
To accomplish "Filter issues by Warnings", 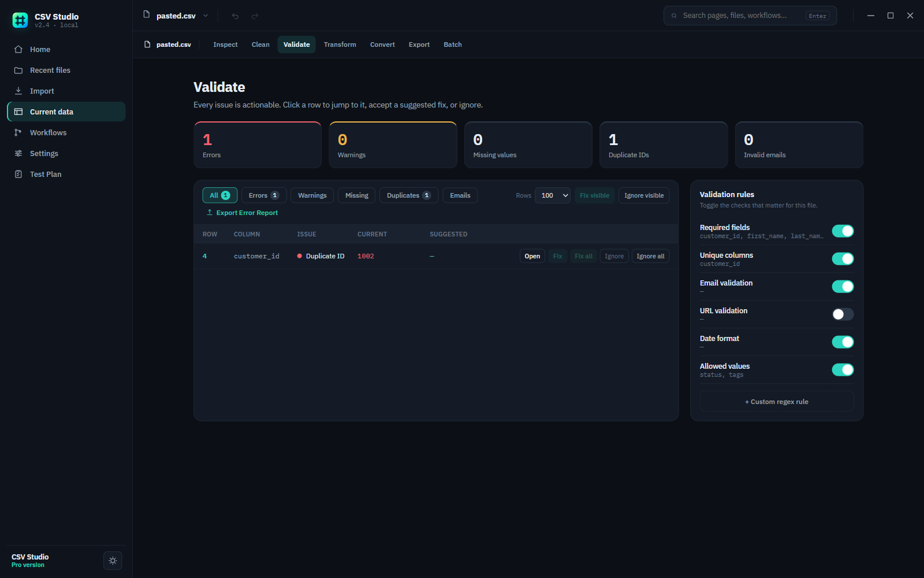I will click(x=312, y=195).
